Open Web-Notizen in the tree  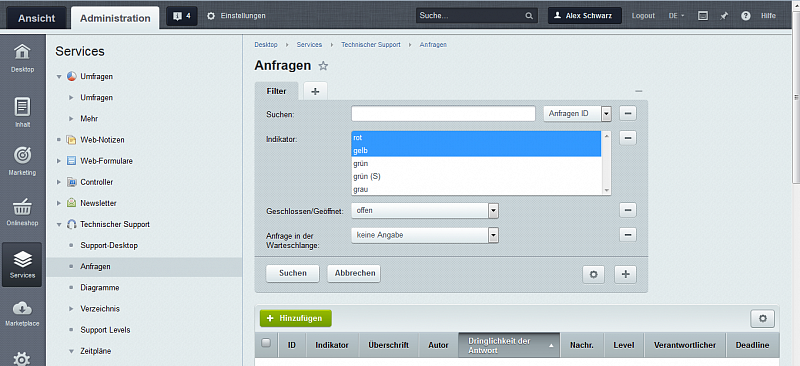[x=102, y=140]
